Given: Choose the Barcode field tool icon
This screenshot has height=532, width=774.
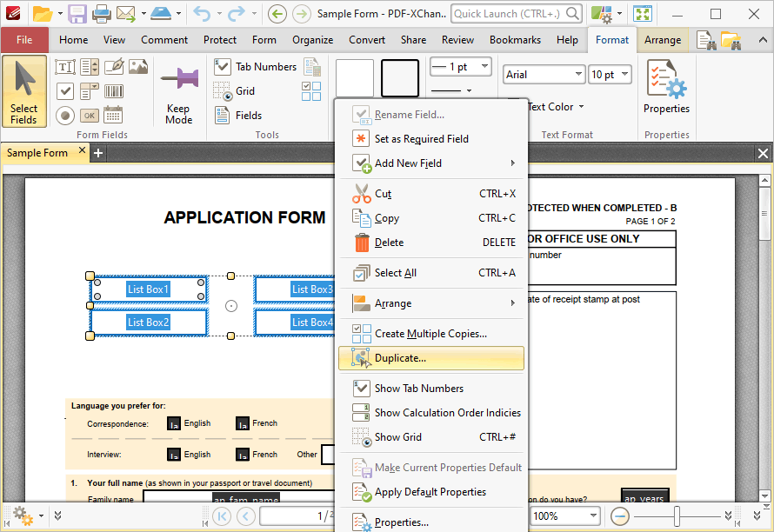Looking at the screenshot, I should click(114, 91).
